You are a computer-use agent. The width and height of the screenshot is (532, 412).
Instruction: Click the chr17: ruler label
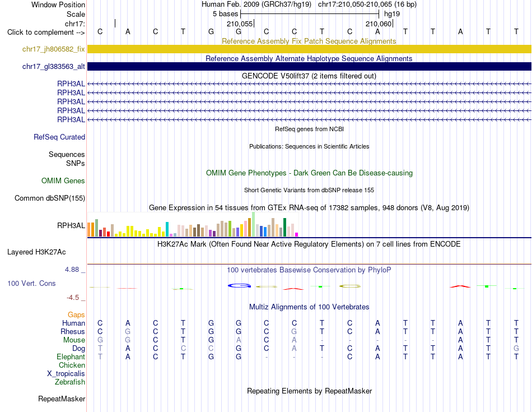(x=74, y=24)
